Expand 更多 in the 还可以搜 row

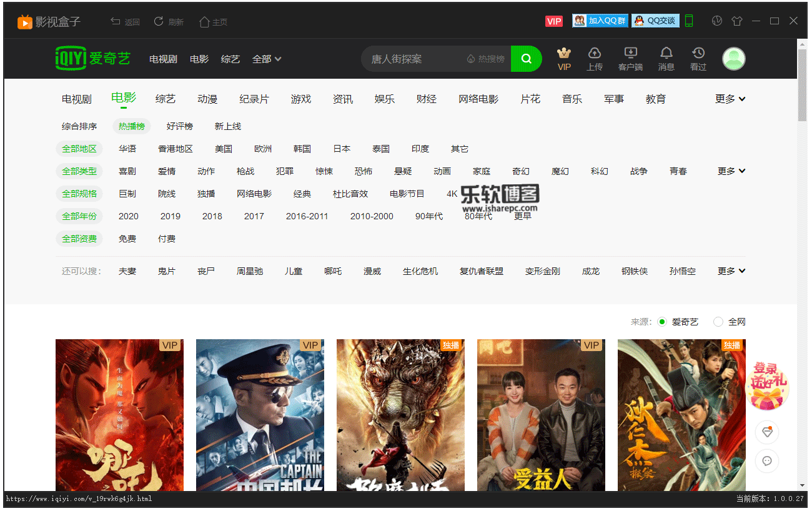pos(731,271)
